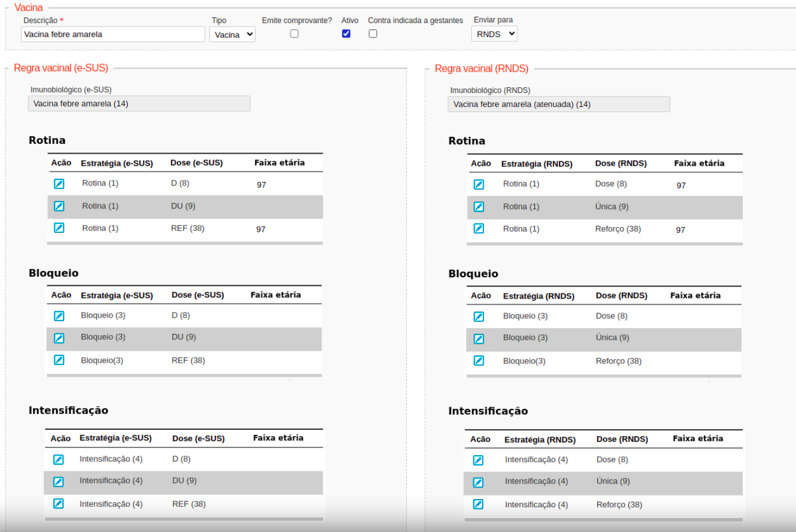Viewport: 796px width, 532px height.
Task: Edit RNDS Intensificação row with Única (9)
Action: (478, 482)
